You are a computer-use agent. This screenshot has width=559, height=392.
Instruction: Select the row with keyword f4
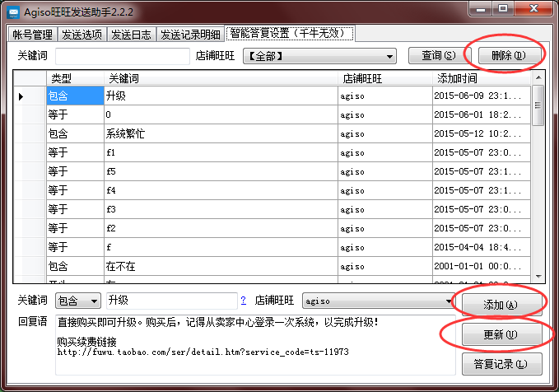[273, 190]
